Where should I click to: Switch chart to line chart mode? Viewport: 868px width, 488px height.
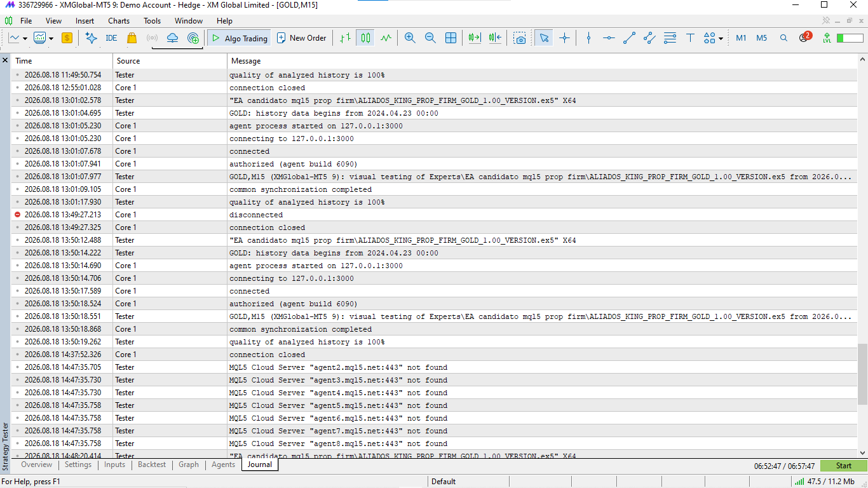click(386, 38)
